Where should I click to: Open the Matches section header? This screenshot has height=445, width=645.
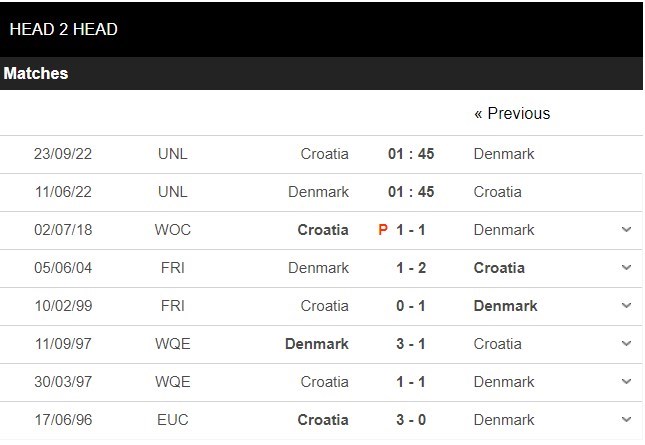pos(321,73)
